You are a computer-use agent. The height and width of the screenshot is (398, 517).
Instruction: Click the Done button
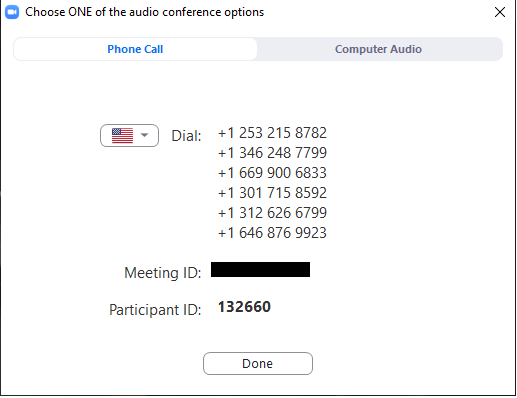pos(258,363)
